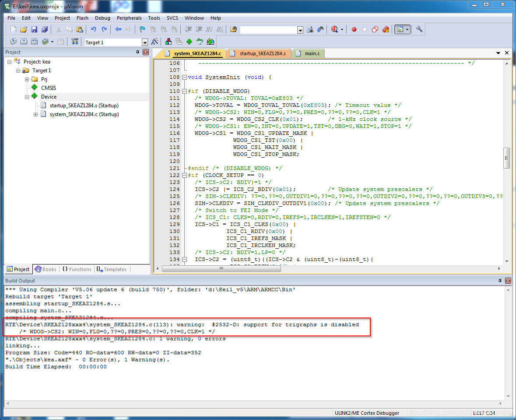The image size is (516, 420).
Task: Translate current file icon
Action: 13,42
